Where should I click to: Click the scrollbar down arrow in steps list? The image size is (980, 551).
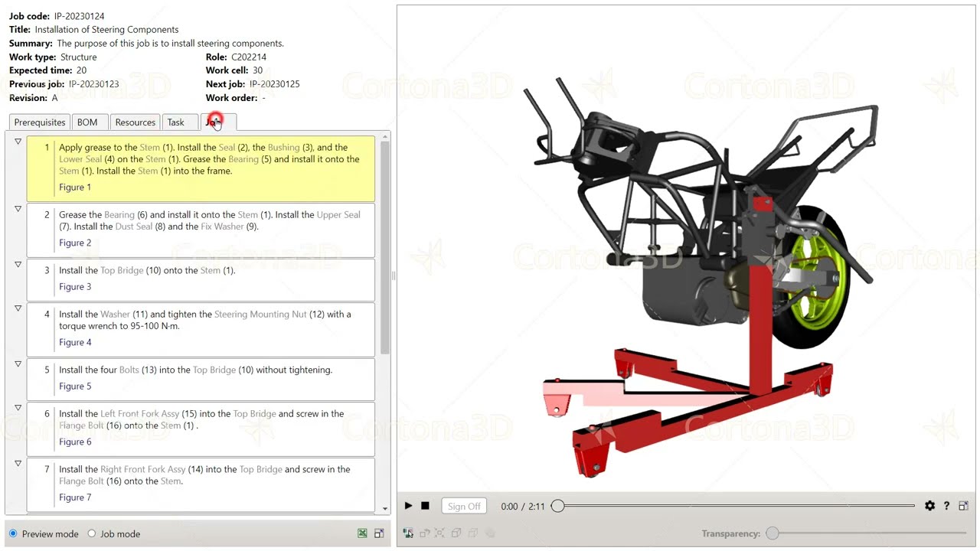click(384, 508)
